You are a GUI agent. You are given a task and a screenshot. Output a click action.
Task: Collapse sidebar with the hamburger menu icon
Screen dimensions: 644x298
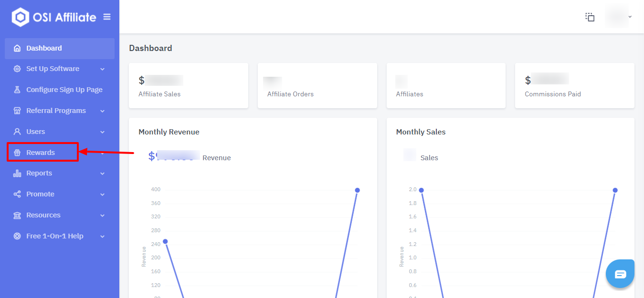(107, 17)
